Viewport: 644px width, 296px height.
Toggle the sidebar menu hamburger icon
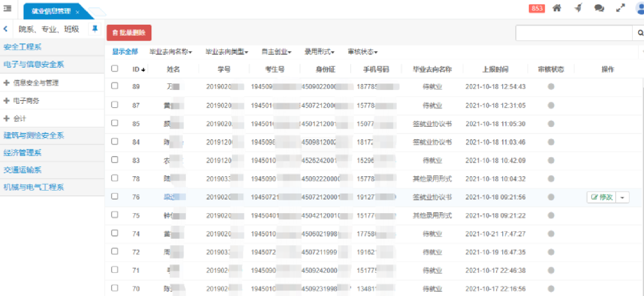pyautogui.click(x=8, y=8)
